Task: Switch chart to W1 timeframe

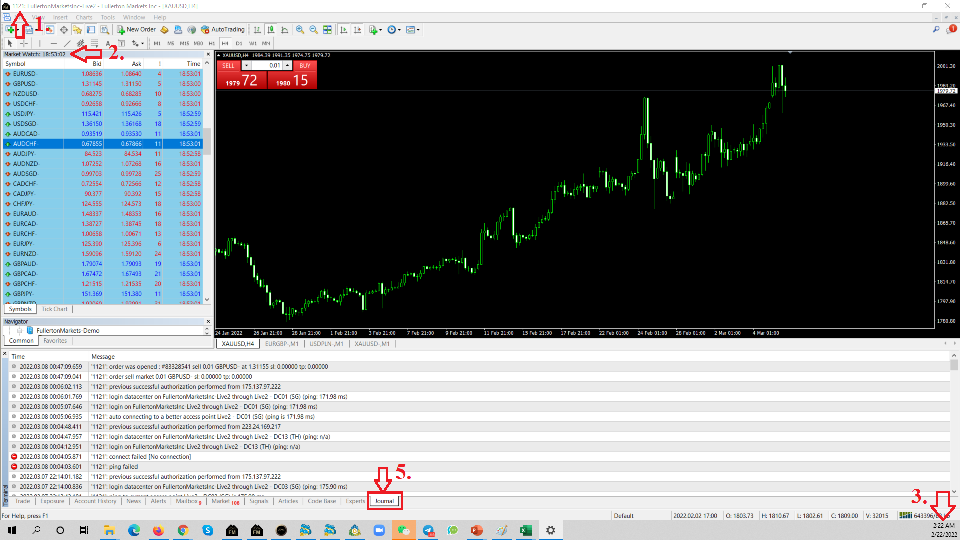Action: coord(253,43)
